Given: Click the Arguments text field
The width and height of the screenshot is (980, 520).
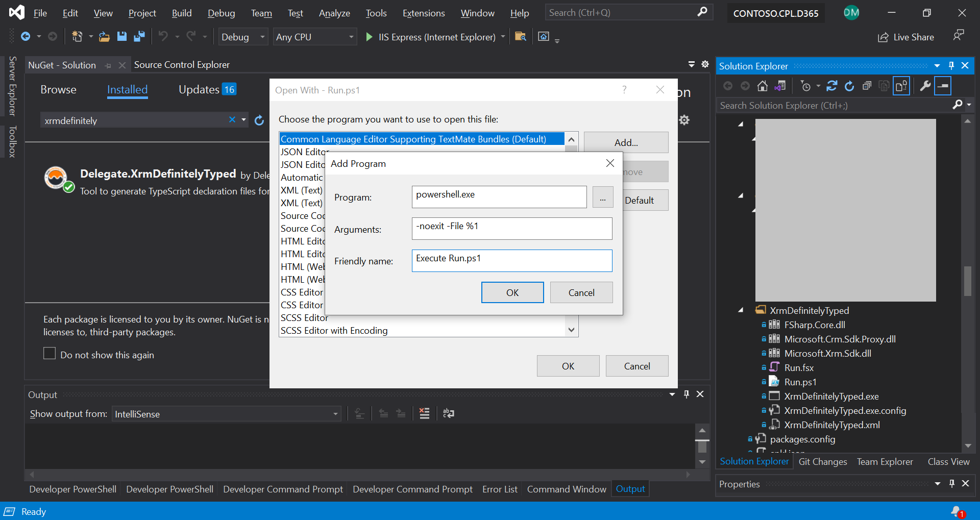Looking at the screenshot, I should pyautogui.click(x=511, y=228).
